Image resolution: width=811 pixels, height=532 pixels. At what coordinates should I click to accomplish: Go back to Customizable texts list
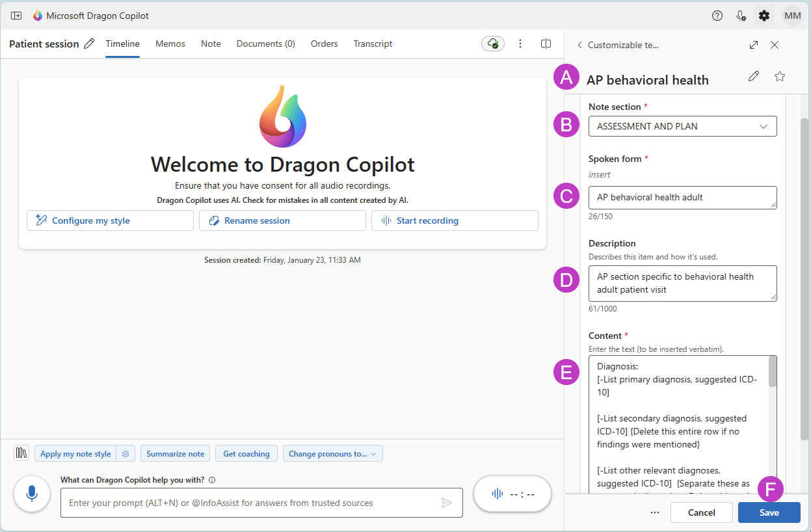(579, 45)
